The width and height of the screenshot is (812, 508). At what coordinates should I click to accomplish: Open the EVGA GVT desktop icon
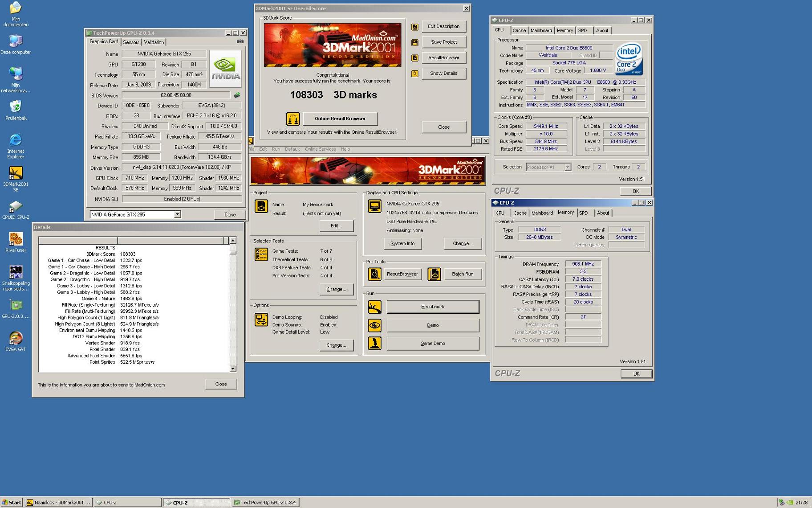[x=16, y=338]
